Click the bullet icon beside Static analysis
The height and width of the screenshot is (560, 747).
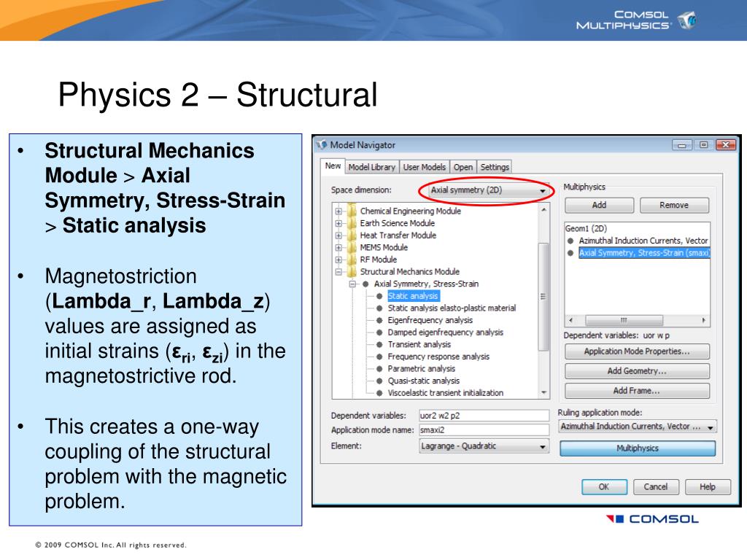click(x=379, y=296)
